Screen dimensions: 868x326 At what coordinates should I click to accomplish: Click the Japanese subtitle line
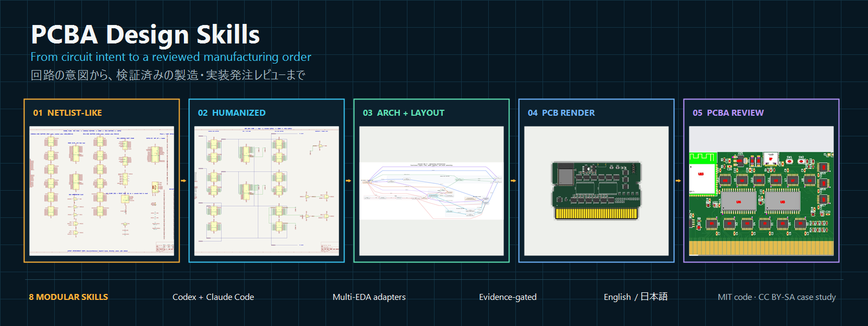click(168, 75)
